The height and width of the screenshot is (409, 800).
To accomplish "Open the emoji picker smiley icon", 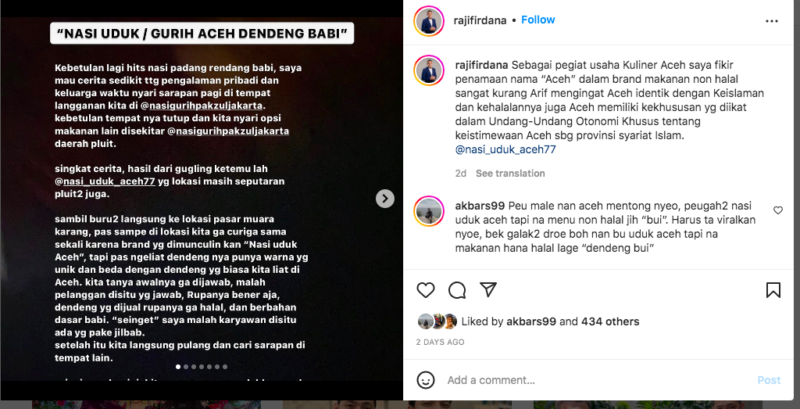I will click(x=426, y=380).
